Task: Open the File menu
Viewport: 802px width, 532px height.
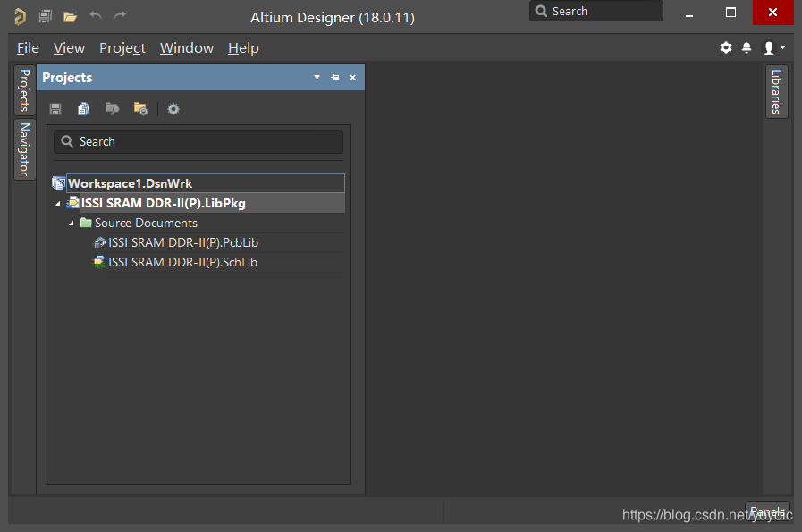Action: pyautogui.click(x=28, y=48)
